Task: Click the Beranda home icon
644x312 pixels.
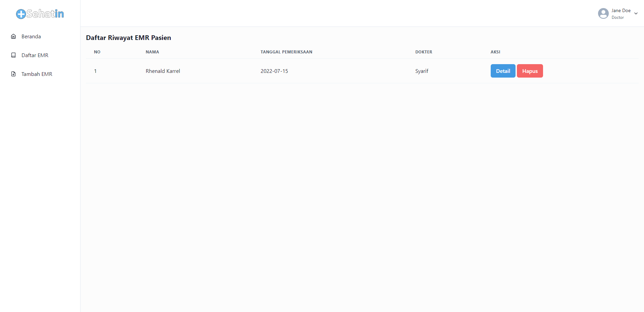Action: point(13,36)
